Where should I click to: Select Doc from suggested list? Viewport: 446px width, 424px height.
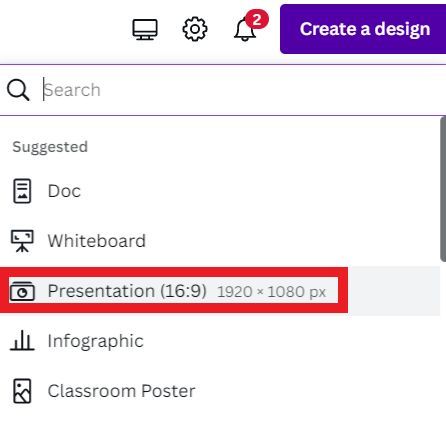[220, 191]
